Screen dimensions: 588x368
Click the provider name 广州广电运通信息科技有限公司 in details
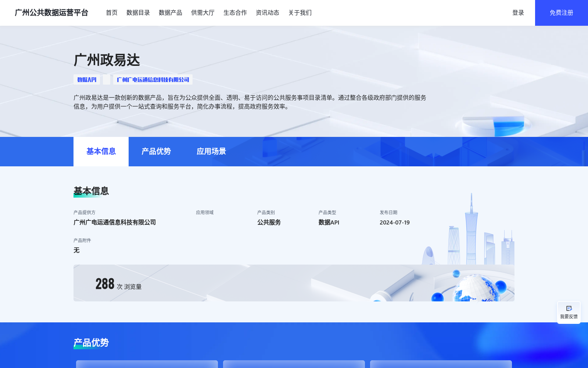115,222
